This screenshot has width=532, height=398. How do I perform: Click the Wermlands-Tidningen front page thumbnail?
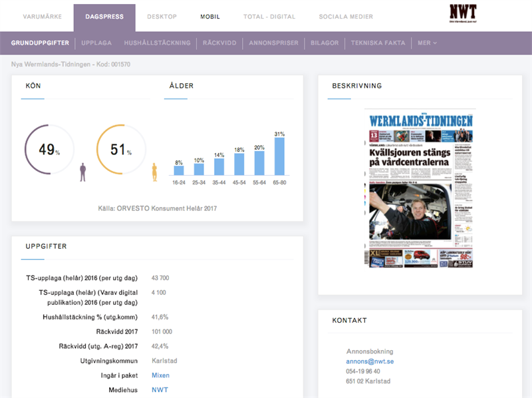(423, 188)
